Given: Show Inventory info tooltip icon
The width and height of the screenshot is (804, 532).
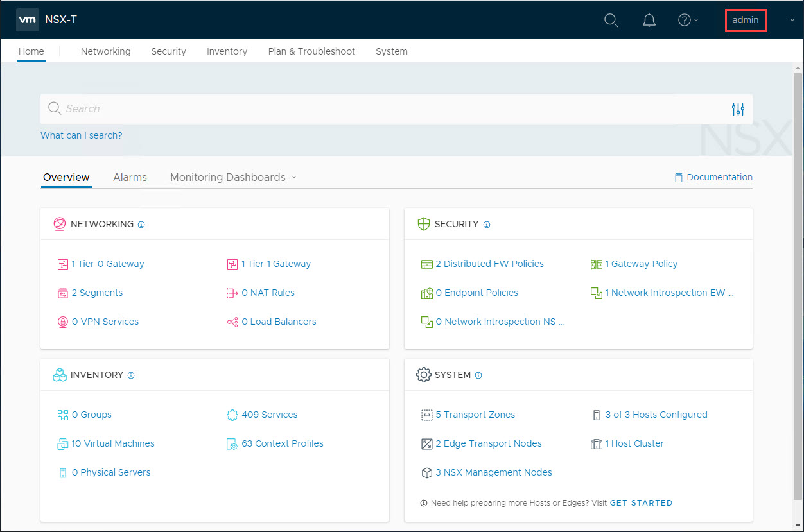Looking at the screenshot, I should (131, 375).
